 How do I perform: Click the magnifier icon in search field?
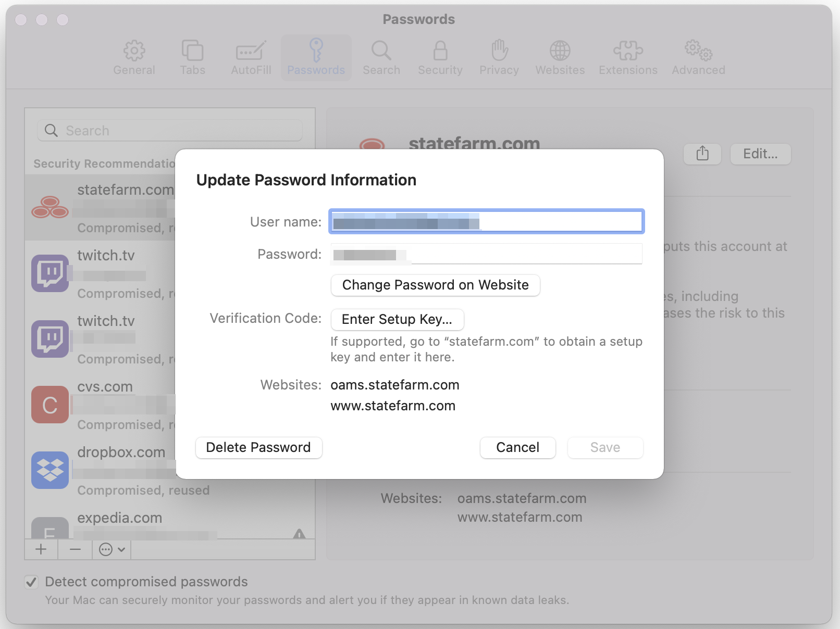click(x=51, y=130)
